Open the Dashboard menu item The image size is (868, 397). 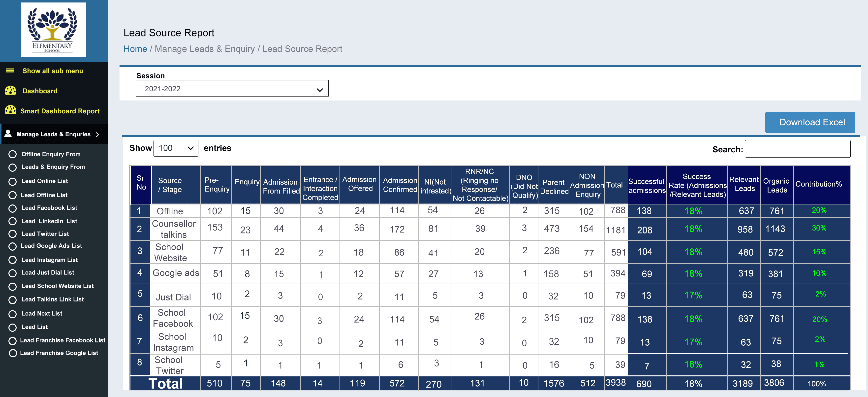coord(40,91)
